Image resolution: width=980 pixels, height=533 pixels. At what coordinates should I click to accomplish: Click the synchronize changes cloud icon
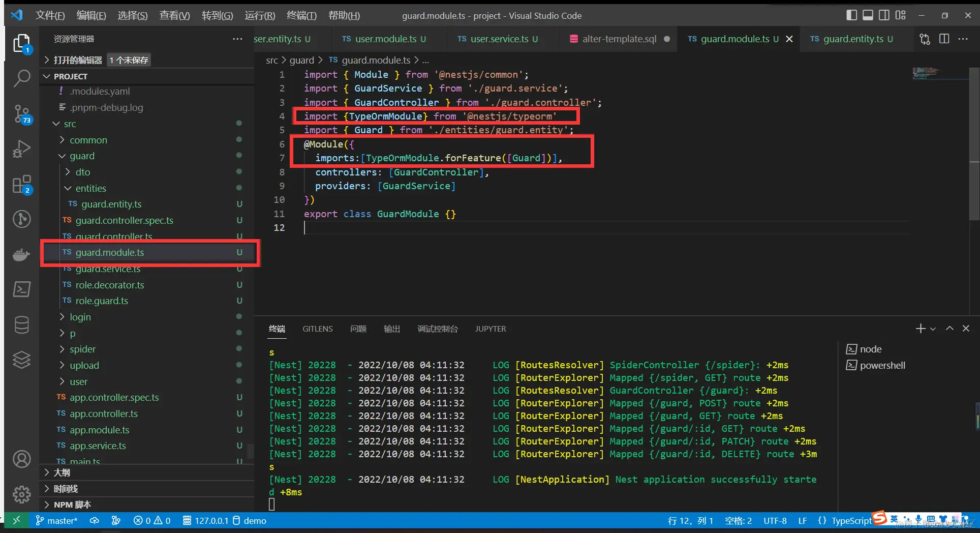pyautogui.click(x=95, y=520)
